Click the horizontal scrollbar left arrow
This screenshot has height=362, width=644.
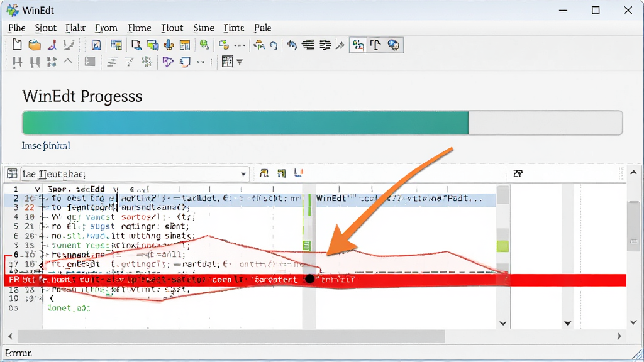10,337
